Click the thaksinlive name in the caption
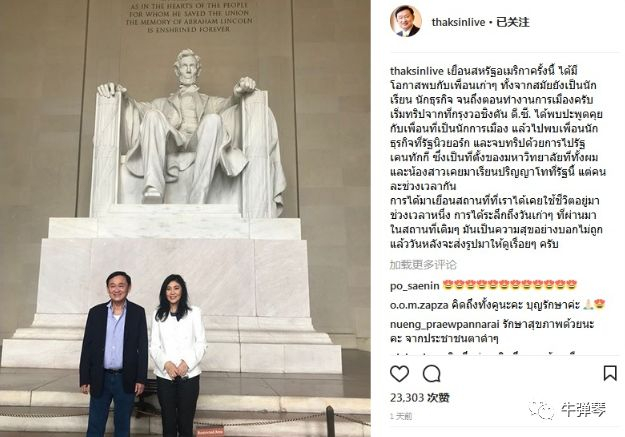625x437 pixels. click(x=417, y=71)
